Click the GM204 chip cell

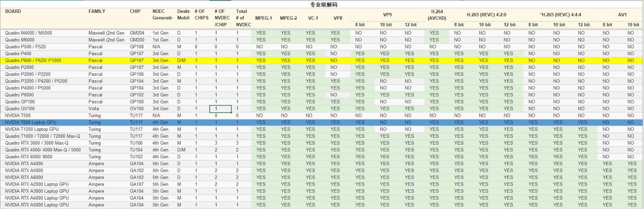pos(137,33)
